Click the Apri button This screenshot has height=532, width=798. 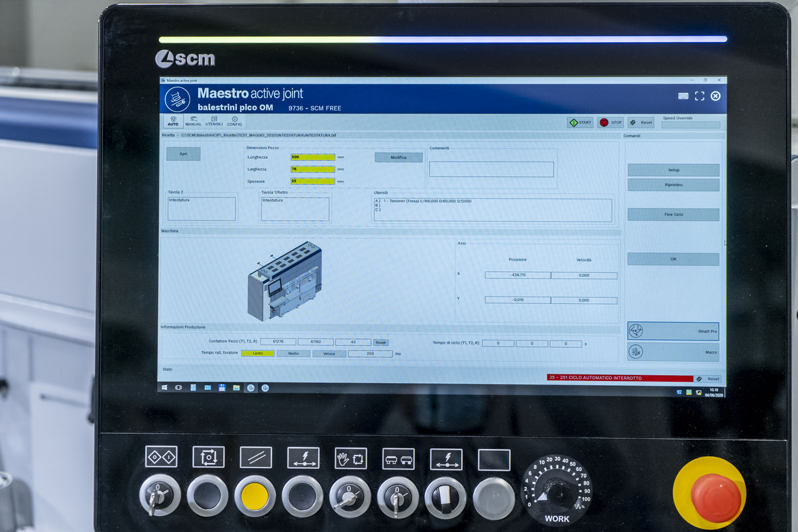[184, 154]
